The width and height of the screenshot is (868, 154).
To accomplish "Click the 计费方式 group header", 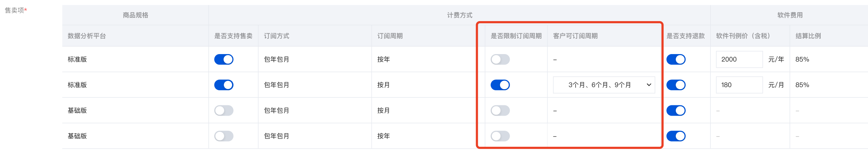I will 459,15.
